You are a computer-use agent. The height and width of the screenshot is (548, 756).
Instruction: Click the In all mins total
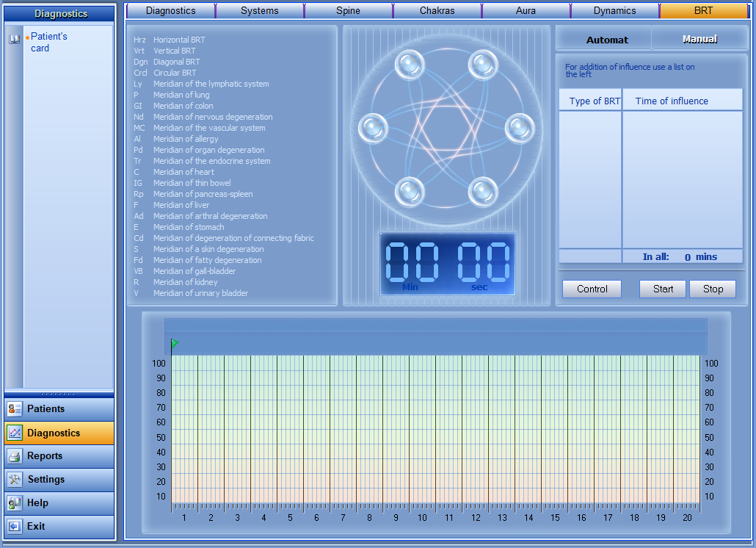click(682, 256)
